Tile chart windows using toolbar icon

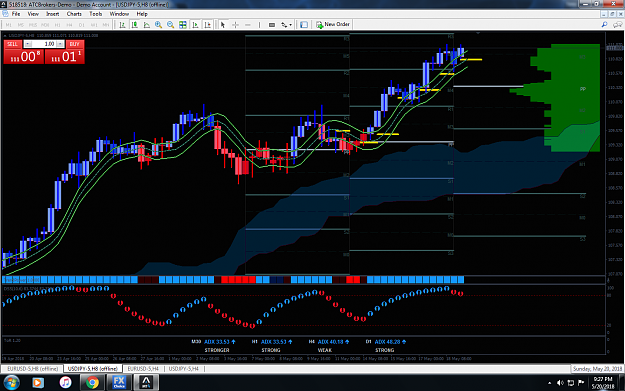point(183,25)
